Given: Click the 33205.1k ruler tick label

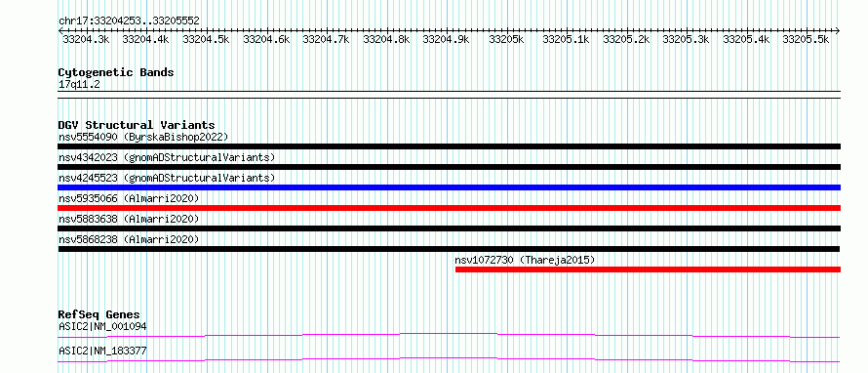Looking at the screenshot, I should click(x=566, y=39).
